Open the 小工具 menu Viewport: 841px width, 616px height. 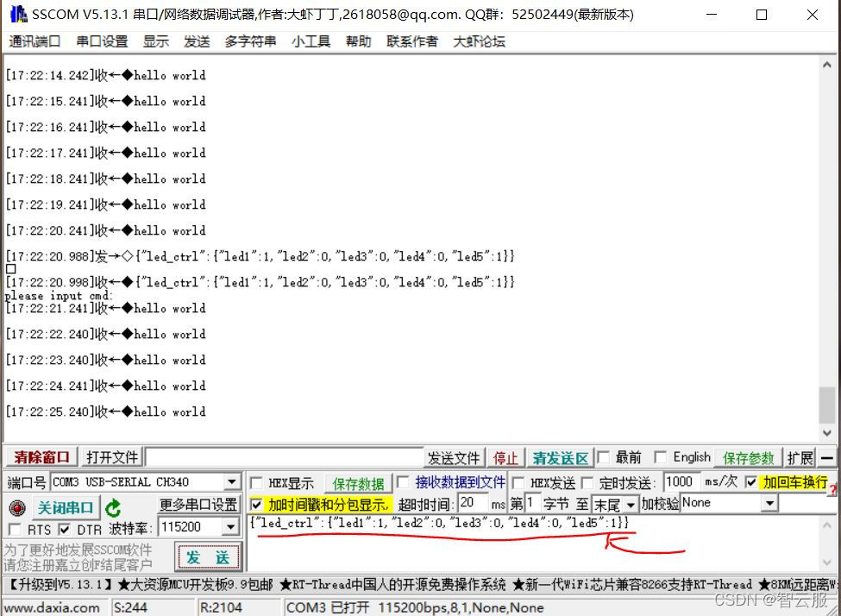click(x=311, y=41)
